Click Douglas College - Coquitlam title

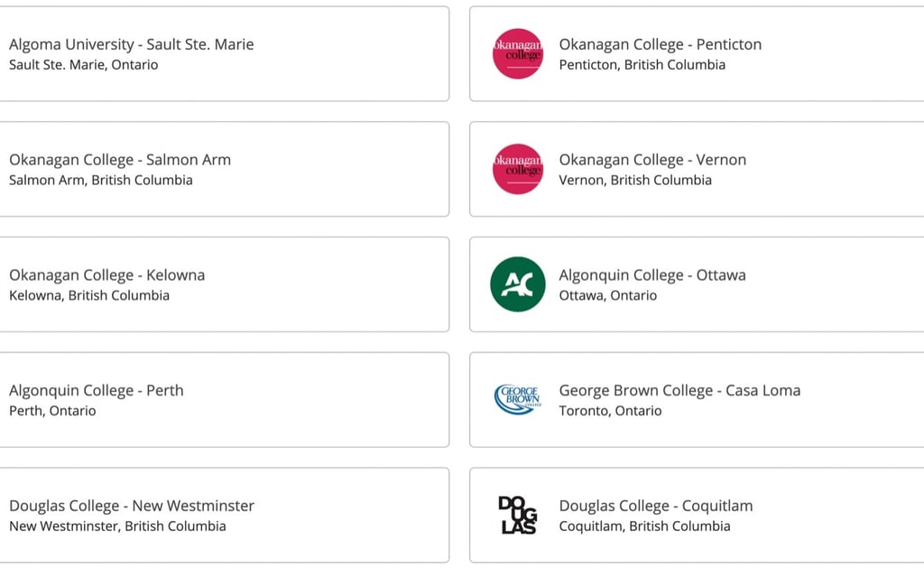pos(656,506)
